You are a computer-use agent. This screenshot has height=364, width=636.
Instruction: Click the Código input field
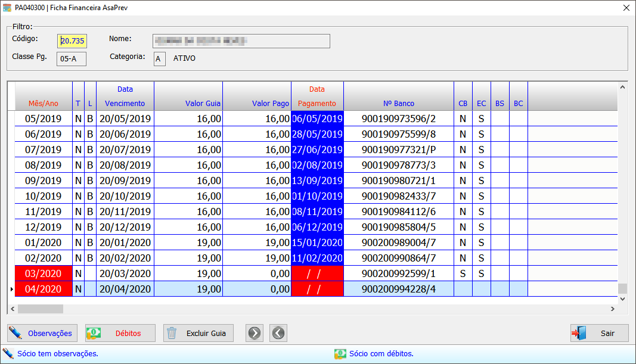72,41
